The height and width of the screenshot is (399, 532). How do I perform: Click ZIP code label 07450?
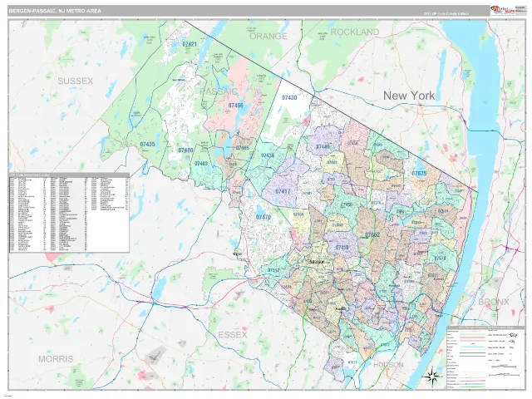click(346, 204)
